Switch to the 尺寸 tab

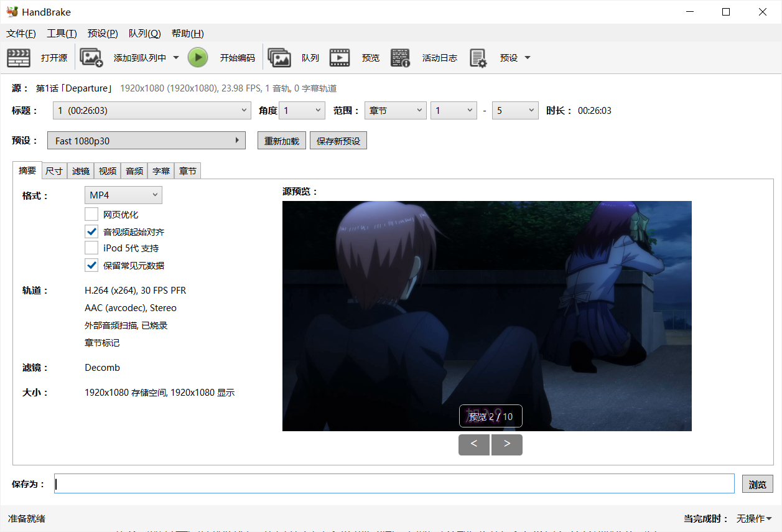pyautogui.click(x=54, y=171)
